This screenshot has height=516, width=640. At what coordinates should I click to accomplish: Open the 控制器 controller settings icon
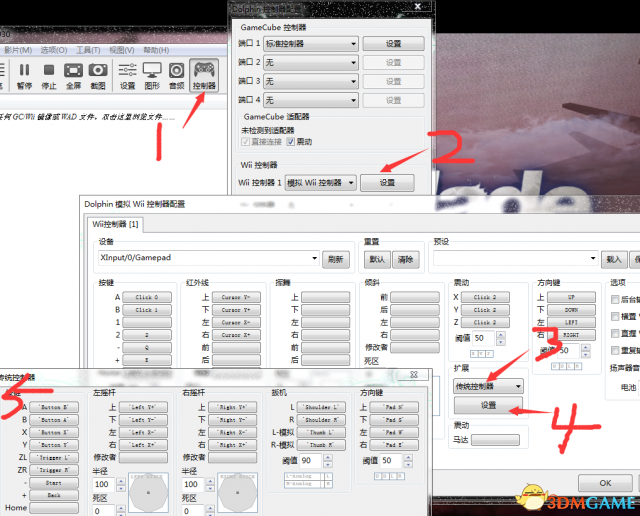pyautogui.click(x=204, y=75)
